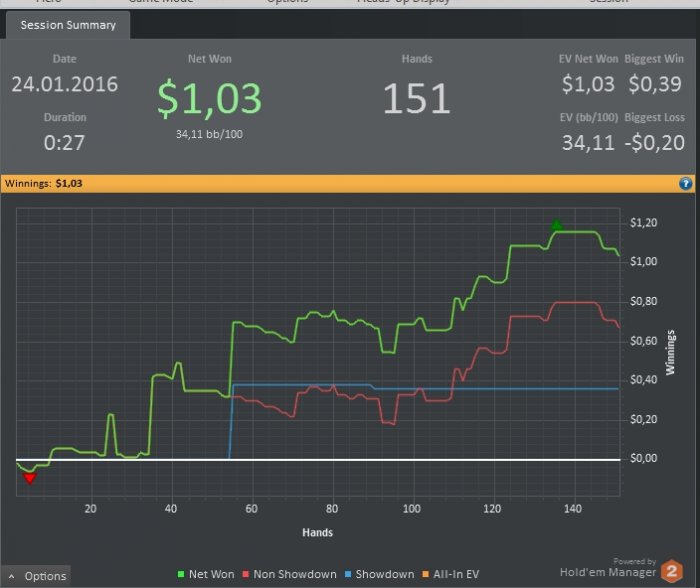
Task: Expand the Options panel
Action: pos(36,576)
